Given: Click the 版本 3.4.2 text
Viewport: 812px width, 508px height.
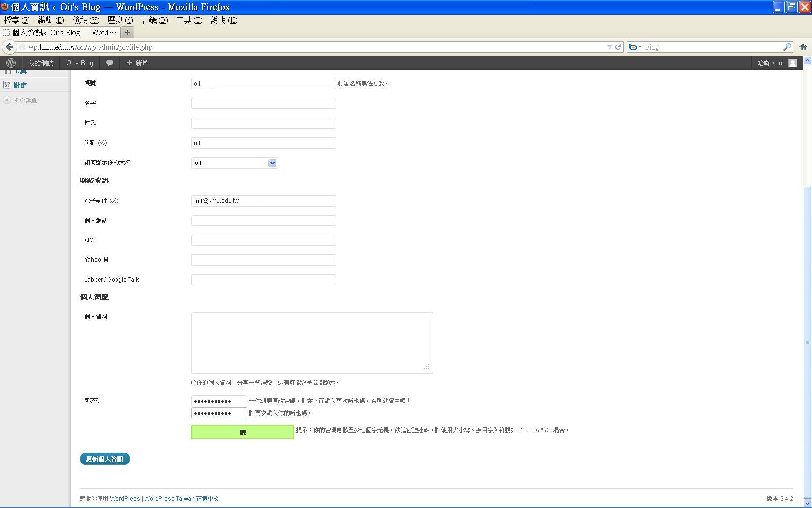Looking at the screenshot, I should click(780, 498).
